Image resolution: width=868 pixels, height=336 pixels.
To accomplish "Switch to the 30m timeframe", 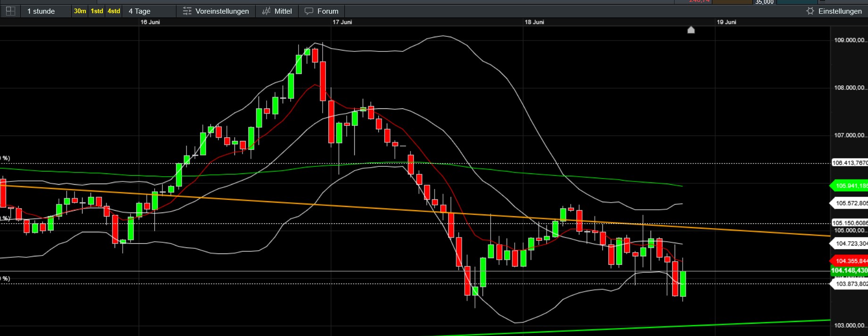I will click(x=80, y=11).
